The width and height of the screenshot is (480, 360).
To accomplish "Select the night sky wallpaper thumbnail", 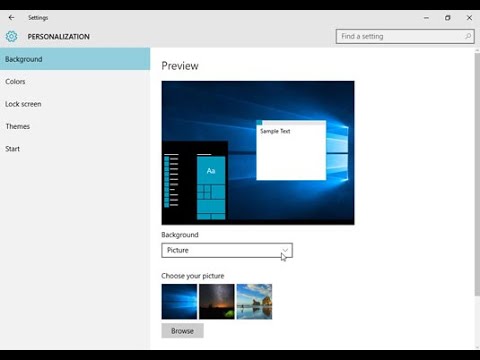I will pos(217,302).
